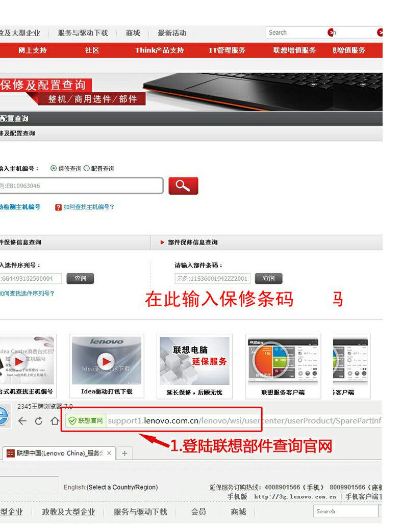Click the red question mark help icon

(58, 207)
